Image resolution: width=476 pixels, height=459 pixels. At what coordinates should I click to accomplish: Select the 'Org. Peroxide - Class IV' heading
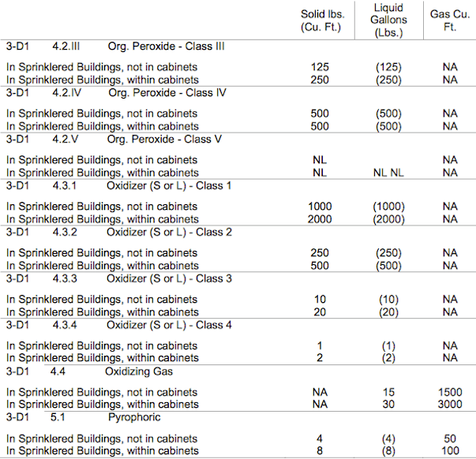coord(167,93)
